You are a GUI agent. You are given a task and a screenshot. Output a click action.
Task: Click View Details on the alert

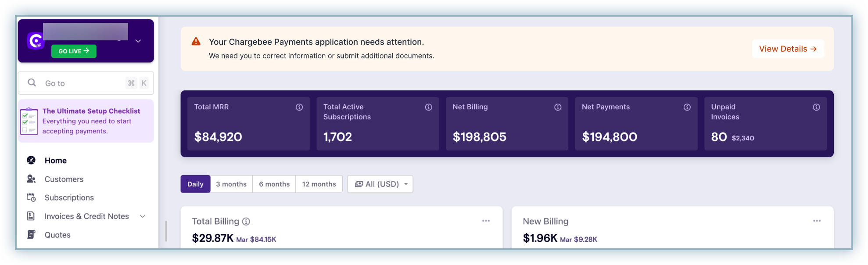point(788,49)
